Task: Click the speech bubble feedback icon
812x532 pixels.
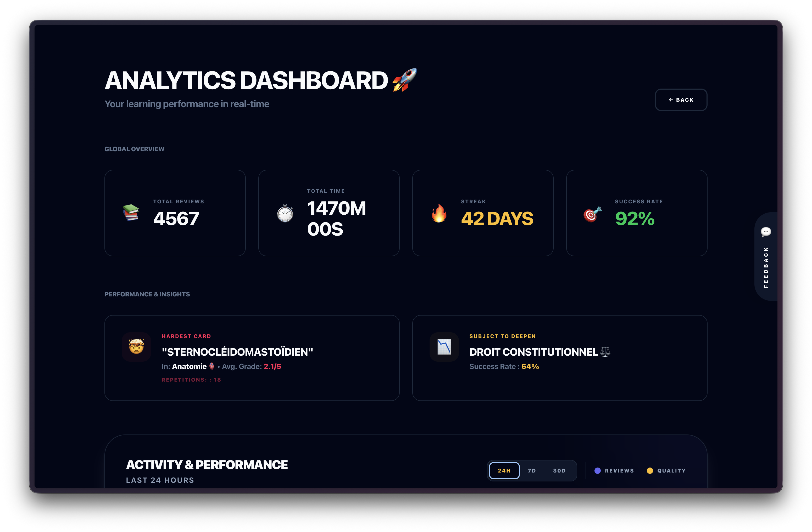Action: point(766,232)
